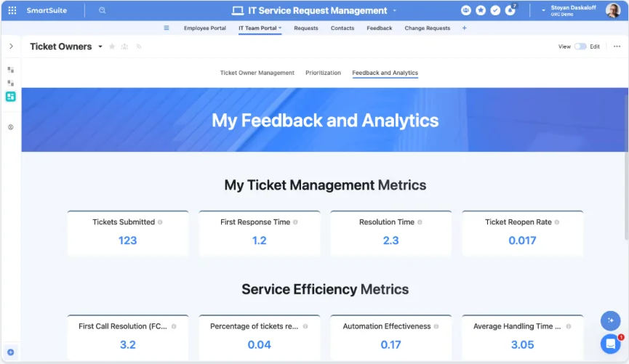Screen dimensions: 629x364
Task: Open account dropdown arrow beside Stoyan Daskaloff
Action: pos(543,10)
